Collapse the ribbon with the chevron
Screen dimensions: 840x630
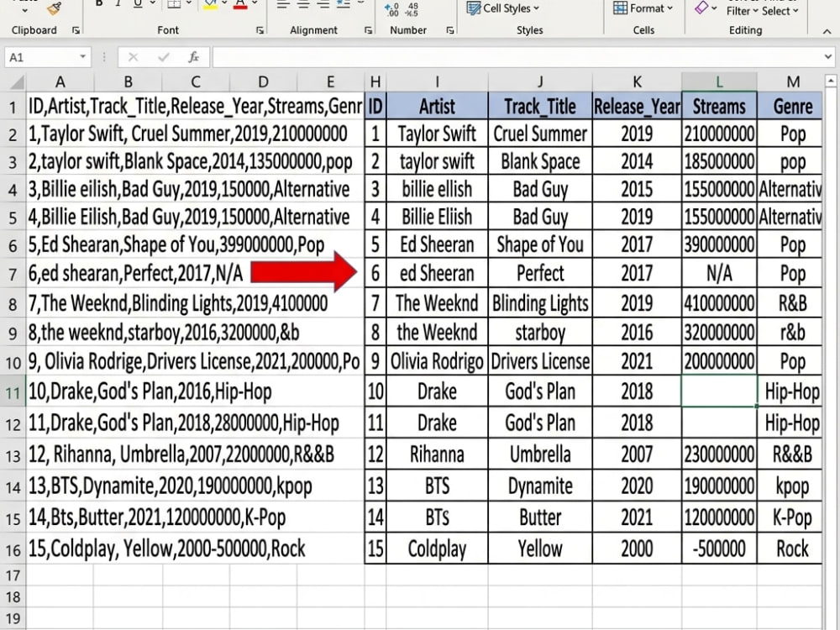click(827, 32)
